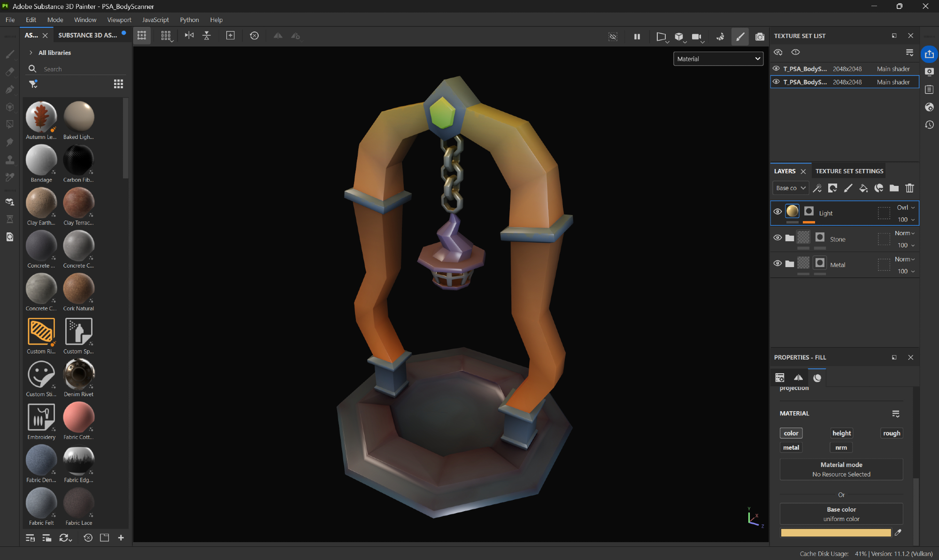Open the Base color channel dropdown
The image size is (939, 560).
(x=791, y=188)
